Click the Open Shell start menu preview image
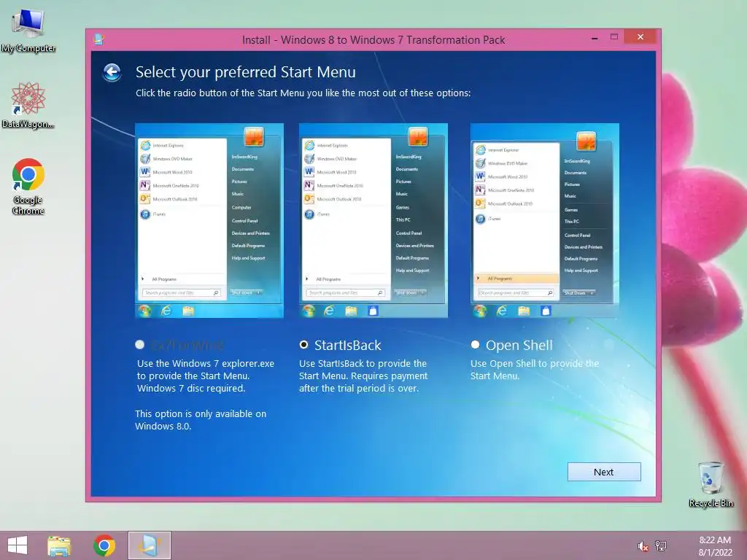This screenshot has width=747, height=560. 544,220
